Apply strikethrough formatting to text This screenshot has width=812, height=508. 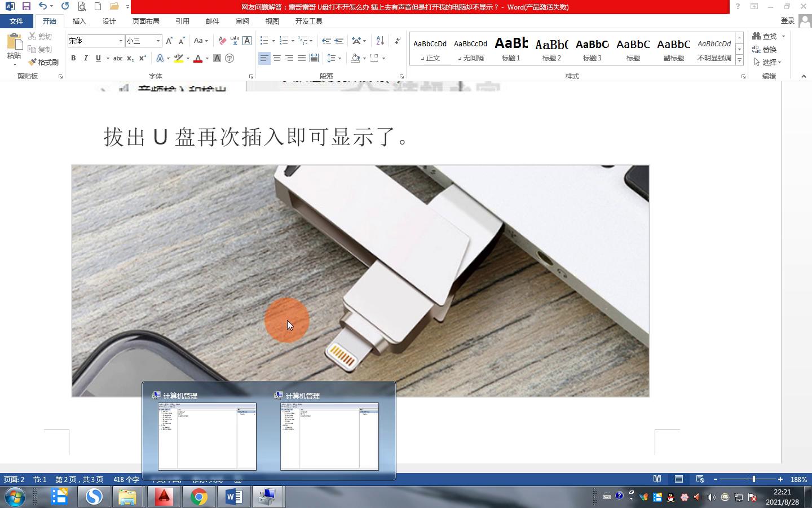(x=117, y=58)
